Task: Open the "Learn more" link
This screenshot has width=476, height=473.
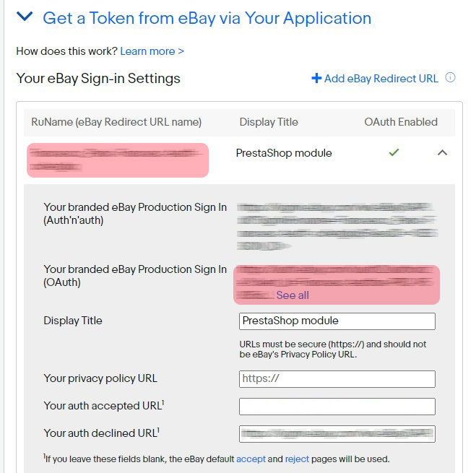Action: click(x=152, y=51)
